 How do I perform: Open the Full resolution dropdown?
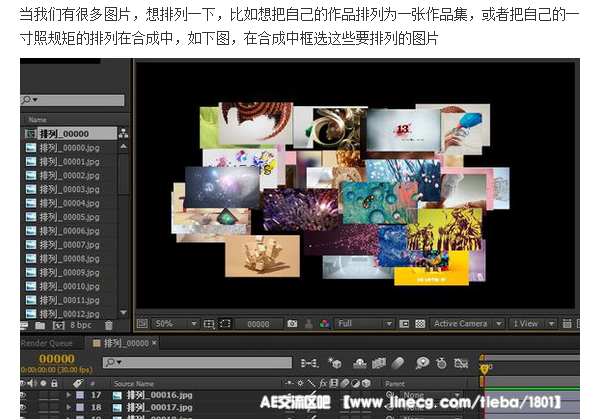(365, 324)
